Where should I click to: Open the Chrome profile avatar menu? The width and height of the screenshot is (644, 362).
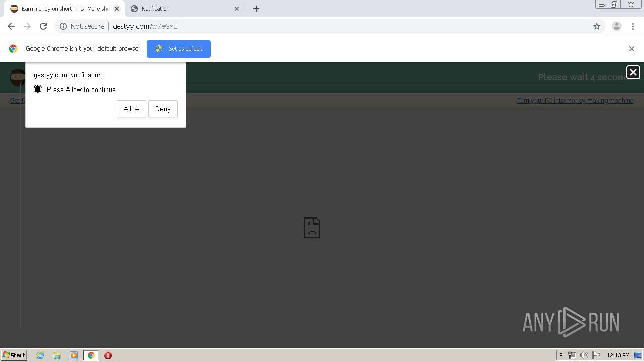point(617,26)
